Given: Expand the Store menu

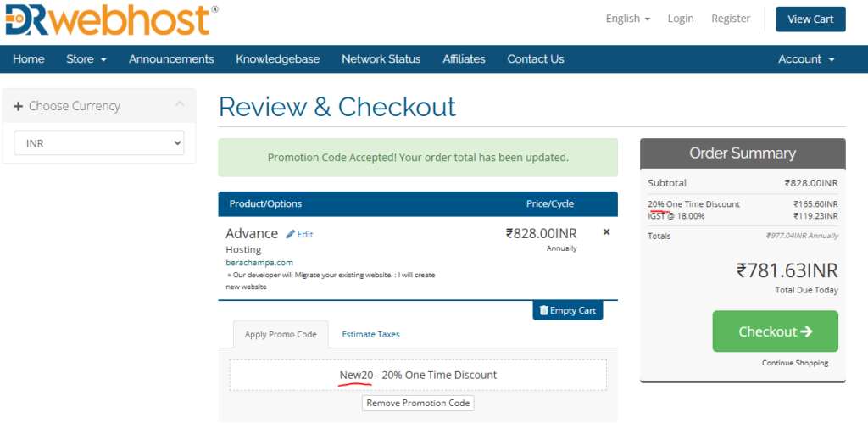Looking at the screenshot, I should click(86, 58).
